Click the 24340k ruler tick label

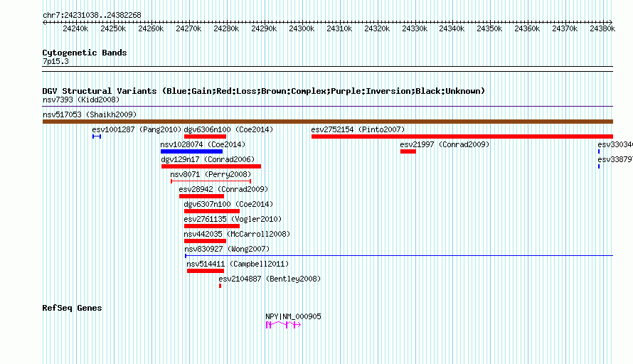tap(452, 28)
